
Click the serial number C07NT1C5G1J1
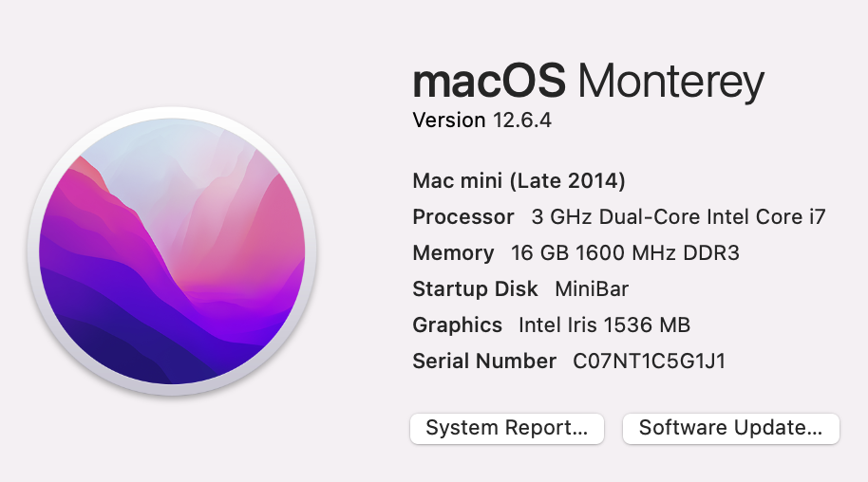click(649, 361)
